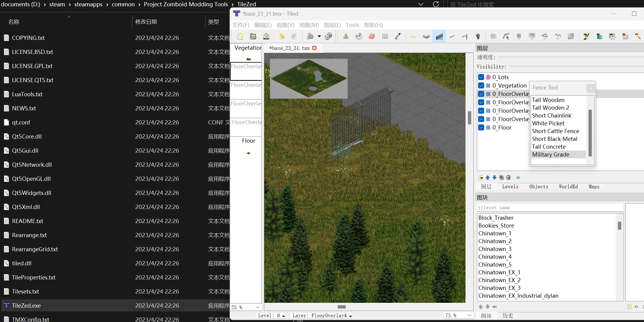This screenshot has height=322, width=644.
Task: Select the grey Edge tool icon
Action: click(x=426, y=36)
